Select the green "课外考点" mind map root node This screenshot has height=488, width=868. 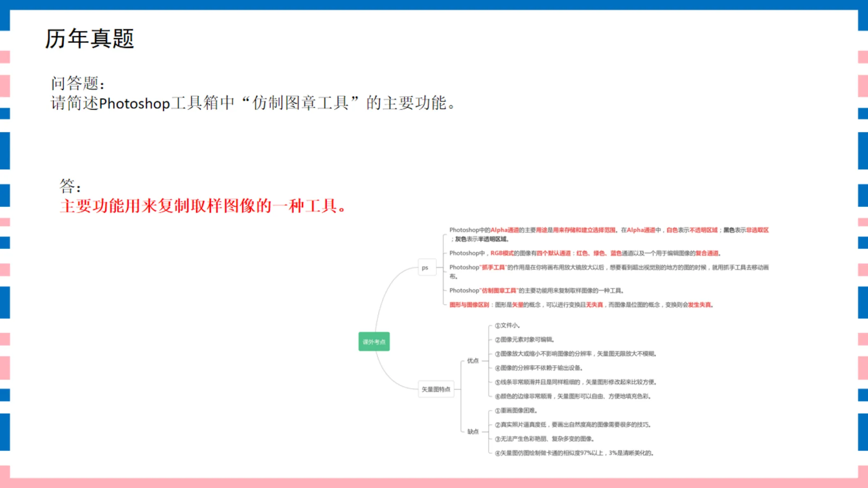(374, 342)
